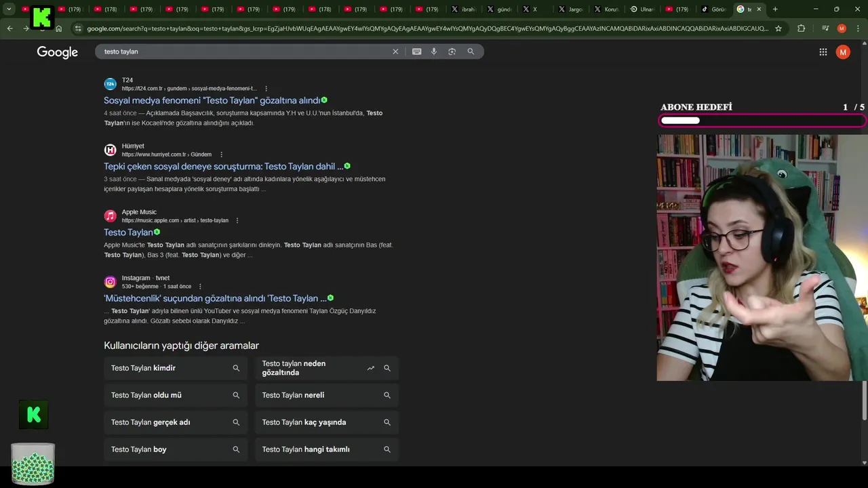Image resolution: width=868 pixels, height=488 pixels.
Task: Click the music.apple.com artist breadcrumb
Action: [175, 220]
